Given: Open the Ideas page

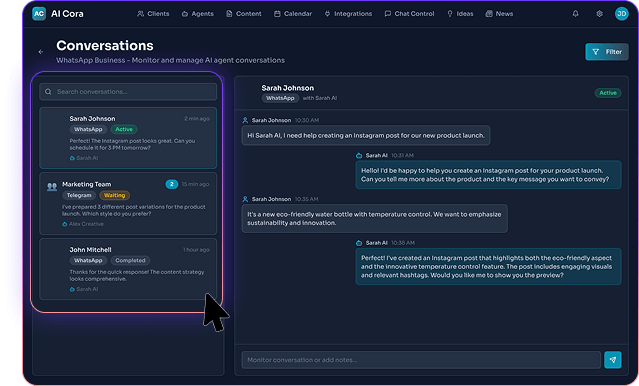Looking at the screenshot, I should [x=461, y=14].
